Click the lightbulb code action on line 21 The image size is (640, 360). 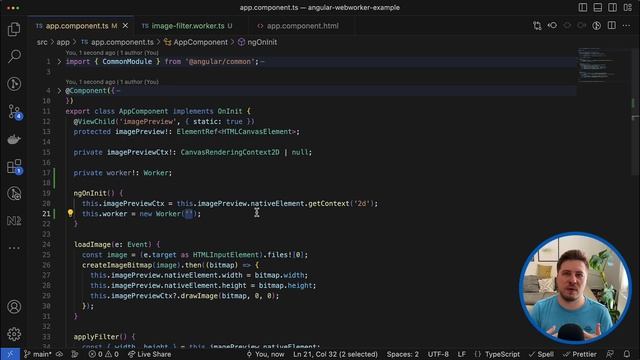coord(70,213)
